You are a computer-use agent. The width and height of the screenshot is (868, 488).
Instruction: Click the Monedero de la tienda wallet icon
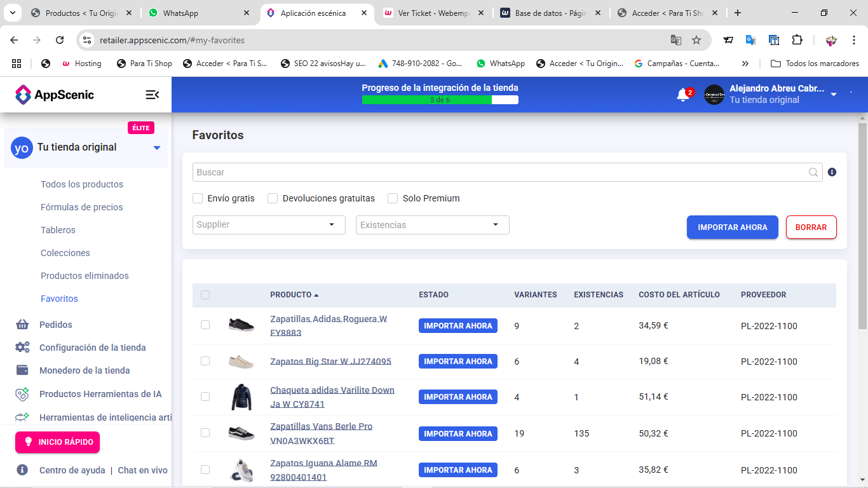coord(22,370)
